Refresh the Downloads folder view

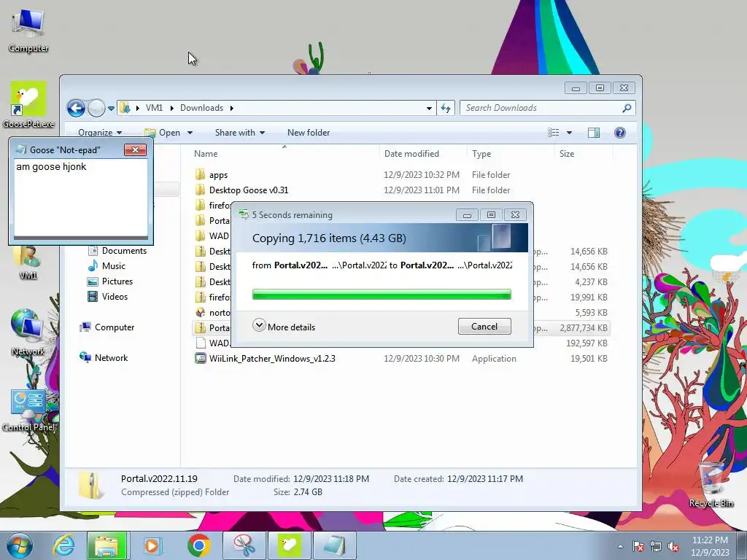[446, 108]
